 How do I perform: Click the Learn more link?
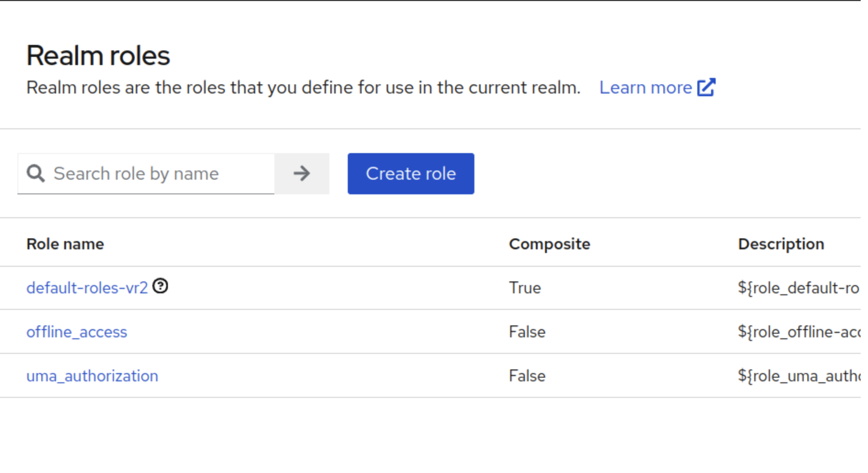point(645,88)
